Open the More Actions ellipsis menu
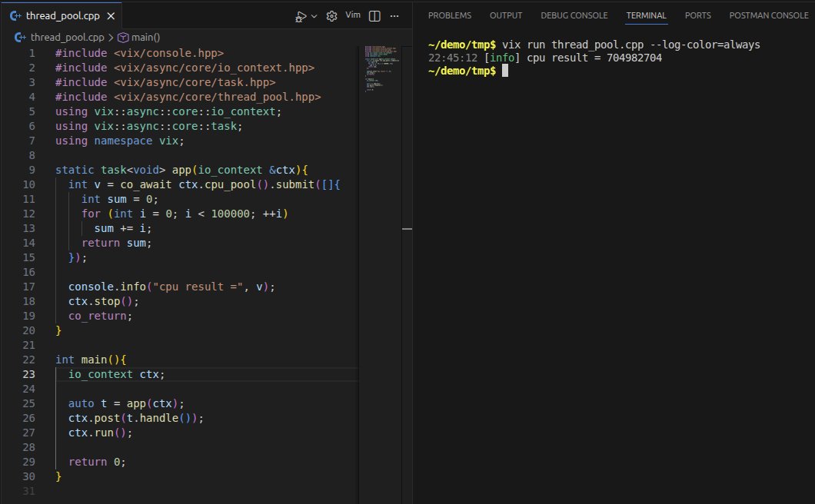Screen dimensions: 815x504 [394, 16]
